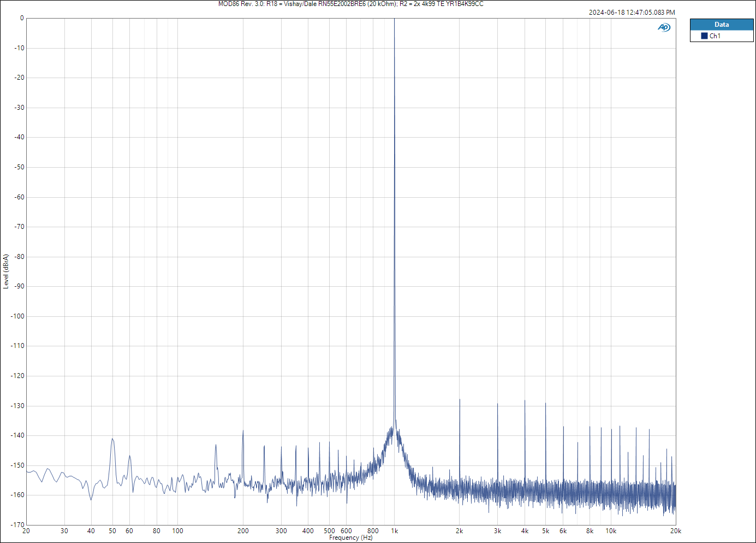Click the 50 tick label on frequency axis

[x=112, y=531]
